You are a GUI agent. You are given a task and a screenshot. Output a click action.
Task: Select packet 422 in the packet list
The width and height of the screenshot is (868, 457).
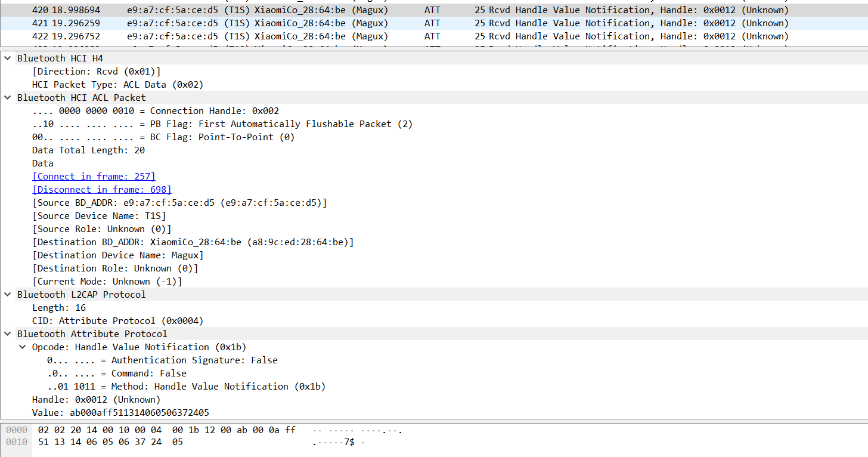click(434, 36)
